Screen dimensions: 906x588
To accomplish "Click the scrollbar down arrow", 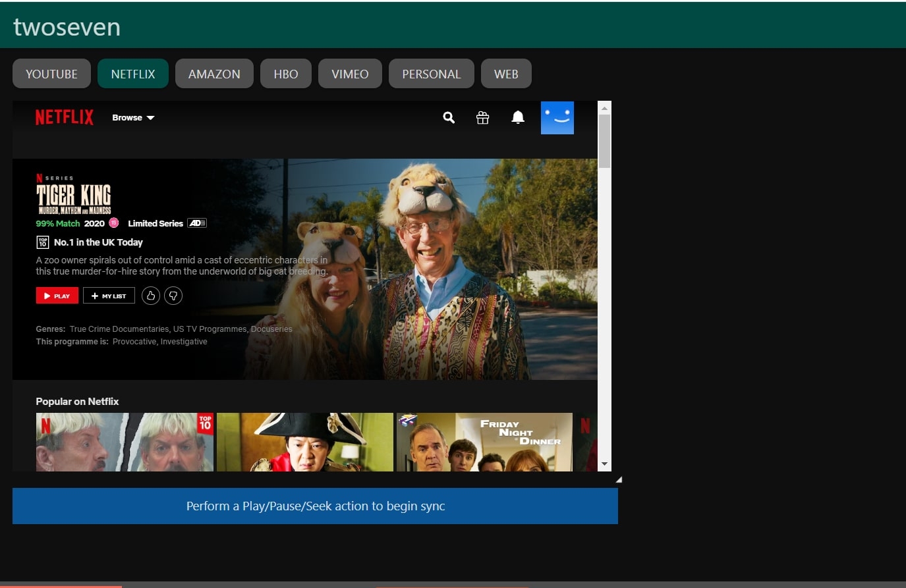I will 604,464.
